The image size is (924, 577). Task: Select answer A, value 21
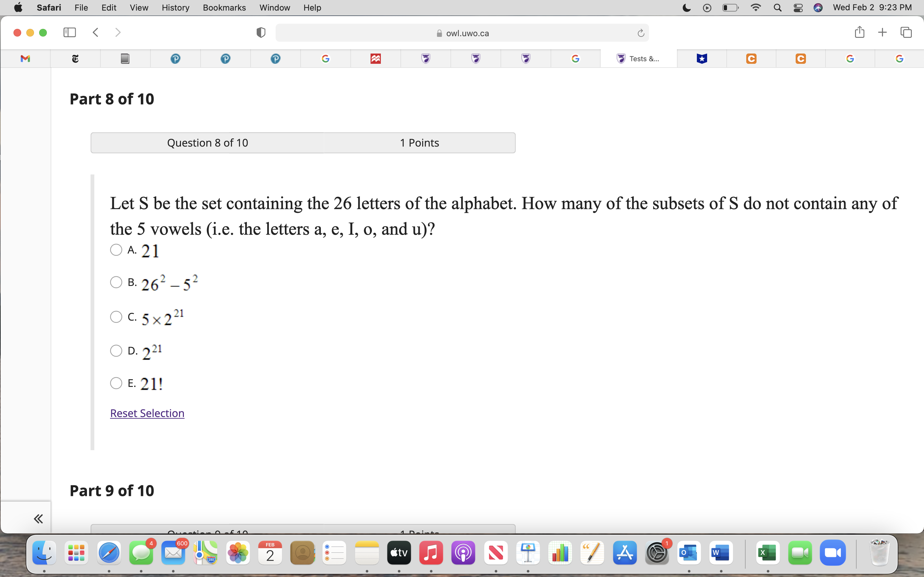coord(116,250)
